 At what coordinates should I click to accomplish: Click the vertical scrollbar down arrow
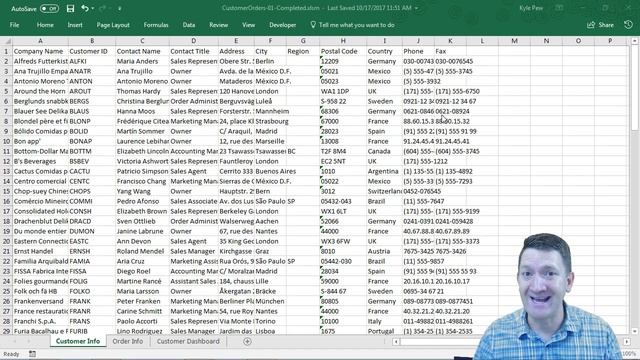634,332
